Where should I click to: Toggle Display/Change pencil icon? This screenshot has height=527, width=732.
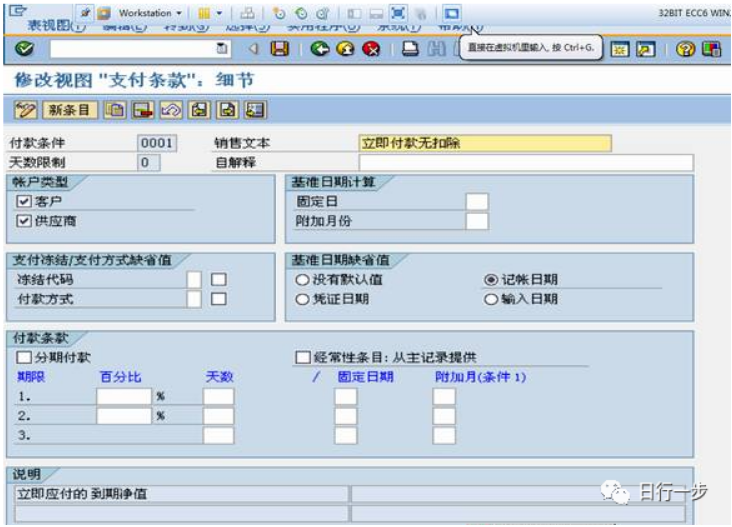pyautogui.click(x=26, y=110)
